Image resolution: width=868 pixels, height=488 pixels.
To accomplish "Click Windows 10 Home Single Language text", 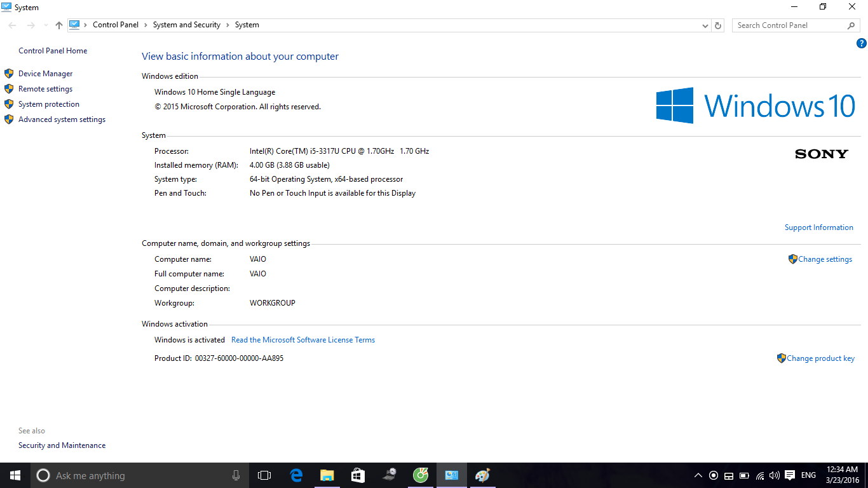I will pyautogui.click(x=215, y=92).
